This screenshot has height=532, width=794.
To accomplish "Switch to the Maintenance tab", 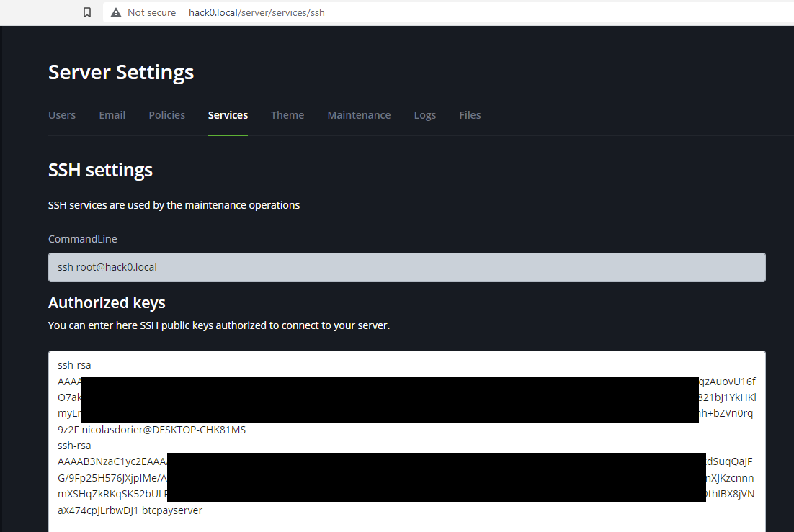I will (359, 115).
